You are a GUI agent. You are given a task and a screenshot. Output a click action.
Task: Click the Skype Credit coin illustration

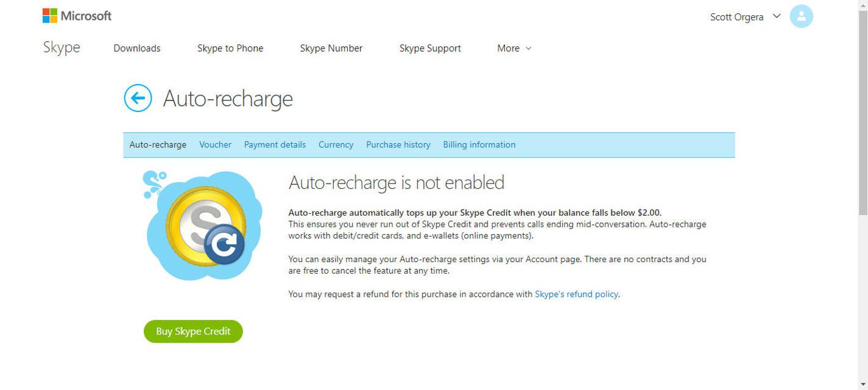tap(203, 227)
